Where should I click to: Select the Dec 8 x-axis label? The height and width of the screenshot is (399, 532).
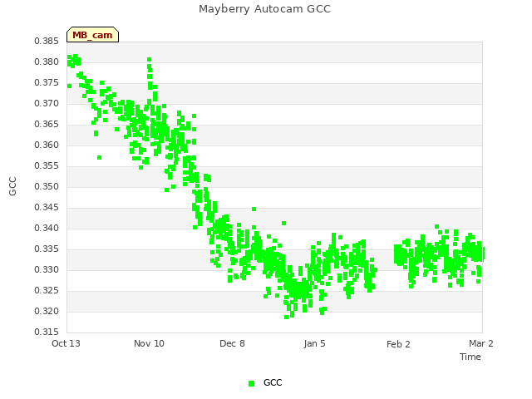click(232, 343)
